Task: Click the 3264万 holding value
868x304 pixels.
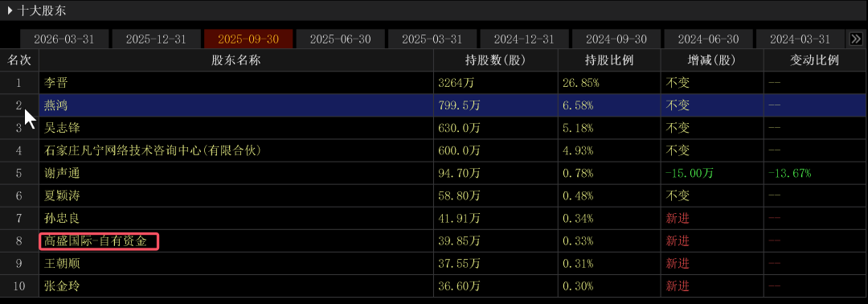Action: [x=457, y=83]
